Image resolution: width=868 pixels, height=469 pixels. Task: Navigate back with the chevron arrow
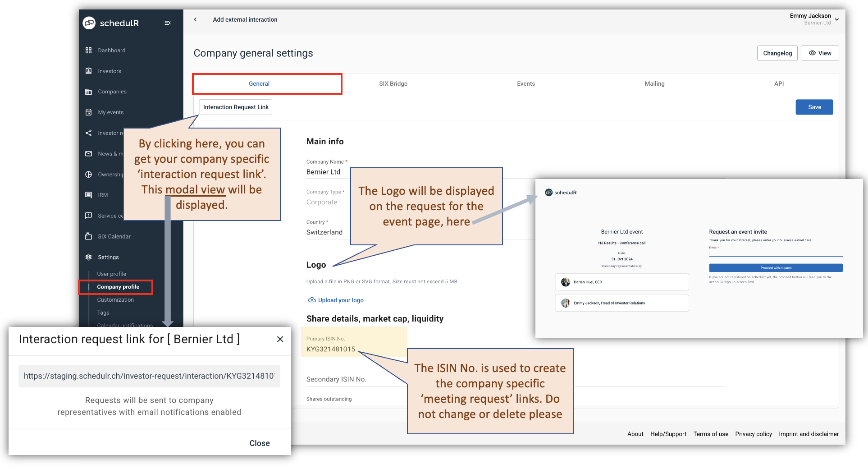coord(196,19)
